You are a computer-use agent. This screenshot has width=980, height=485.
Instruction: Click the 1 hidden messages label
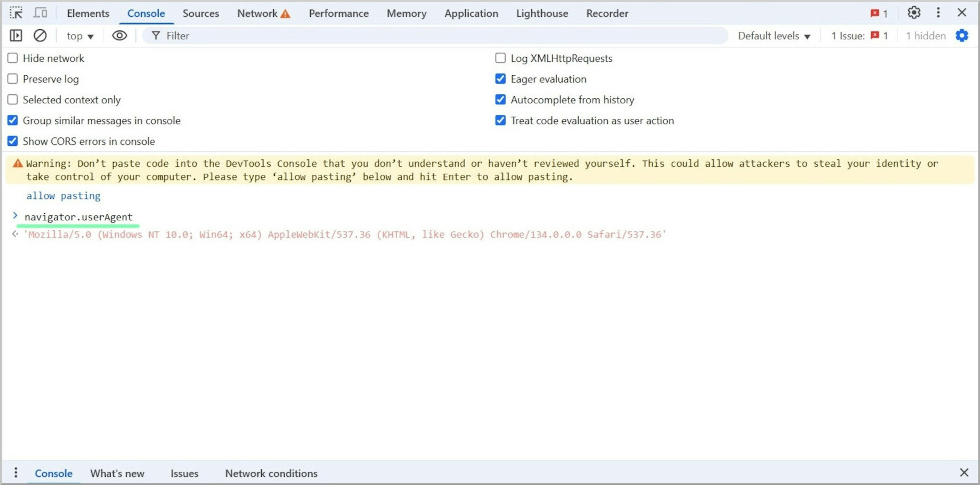click(926, 36)
